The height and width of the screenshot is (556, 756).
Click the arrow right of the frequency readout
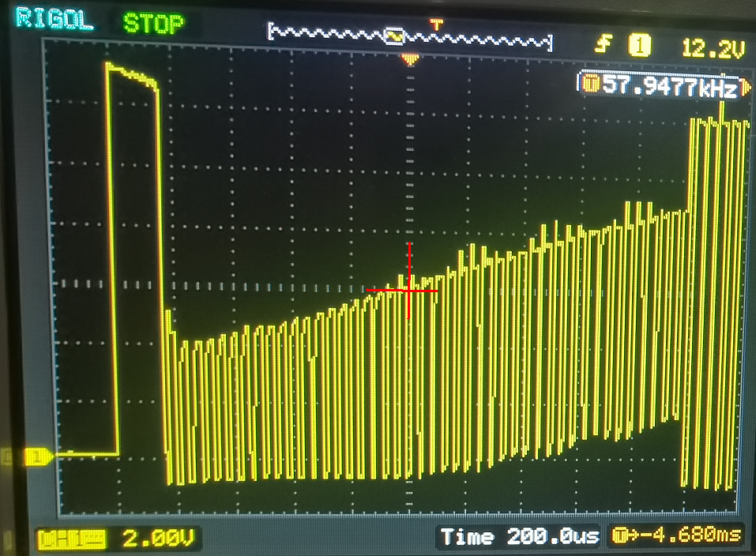(x=746, y=88)
